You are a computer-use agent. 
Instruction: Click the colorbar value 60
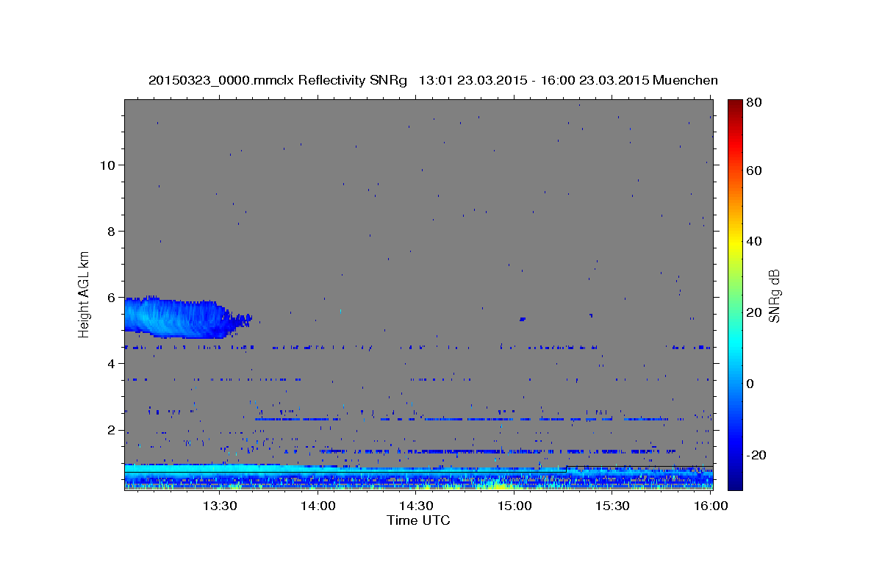755,171
